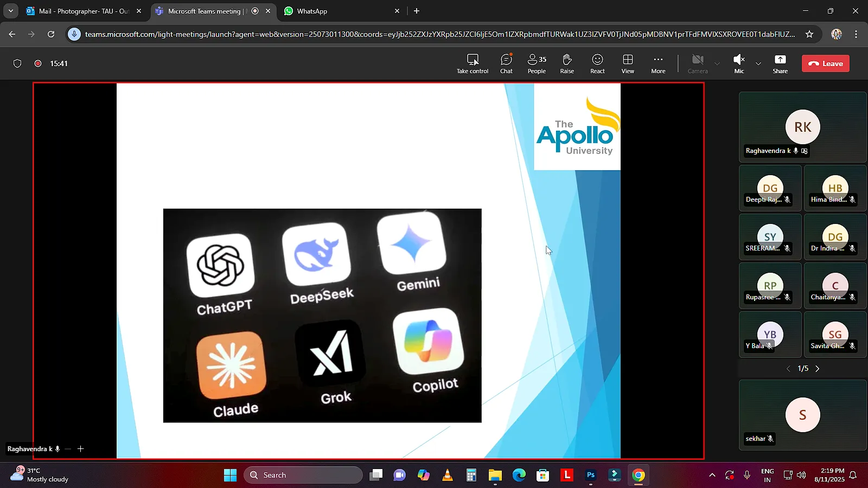
Task: Select the Rupasree participant tile
Action: [770, 285]
